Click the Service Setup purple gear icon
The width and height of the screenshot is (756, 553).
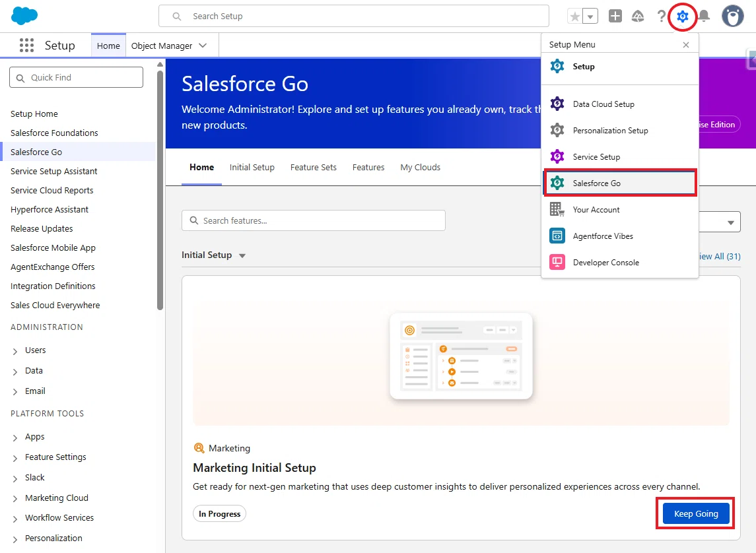pyautogui.click(x=557, y=156)
